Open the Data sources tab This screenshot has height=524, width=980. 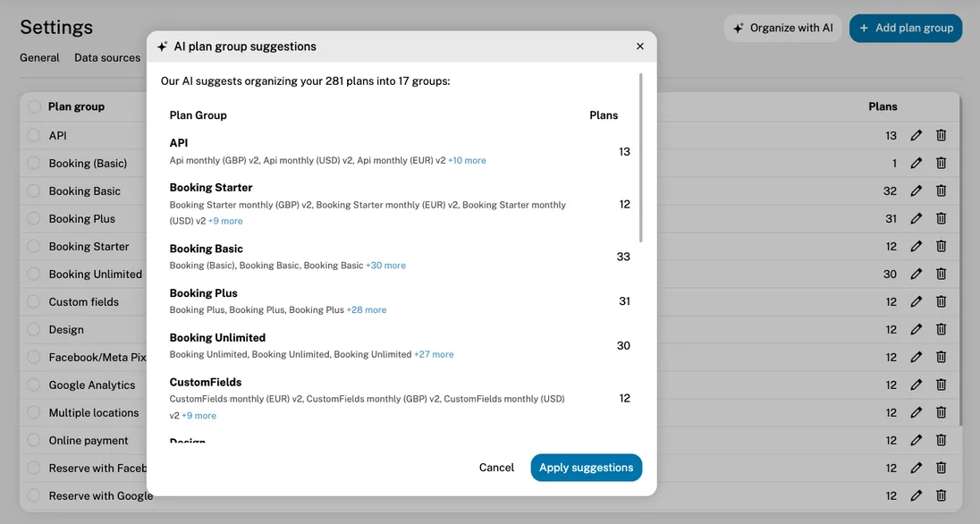click(106, 57)
